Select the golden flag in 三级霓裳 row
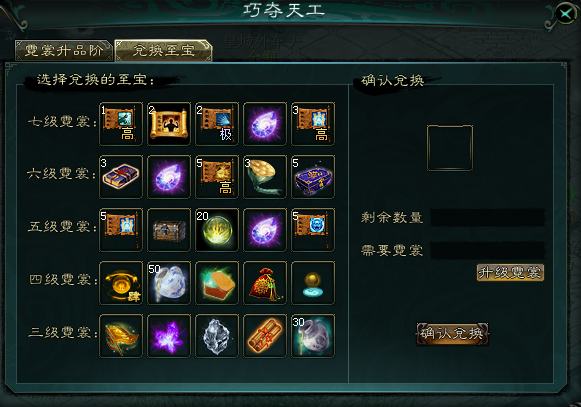 [121, 336]
